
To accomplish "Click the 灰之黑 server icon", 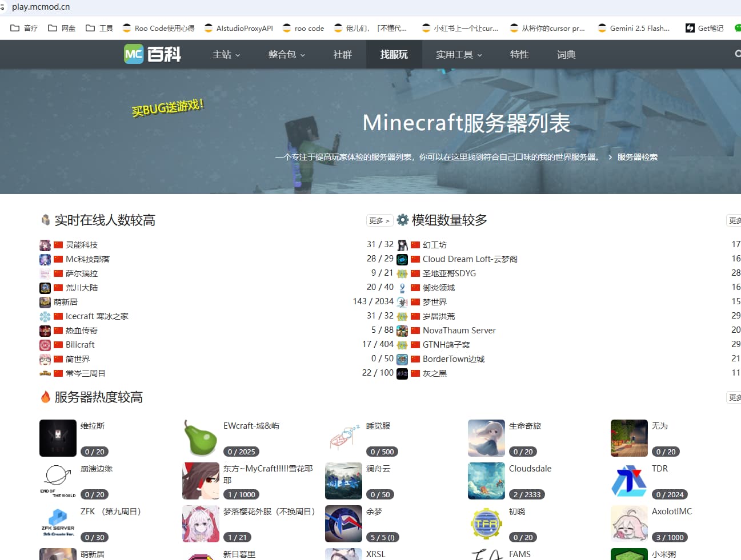I will tap(402, 374).
